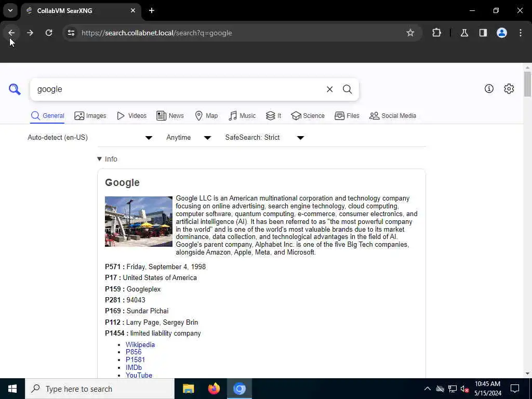
Task: Open SearXNG preferences gear icon
Action: click(x=509, y=88)
